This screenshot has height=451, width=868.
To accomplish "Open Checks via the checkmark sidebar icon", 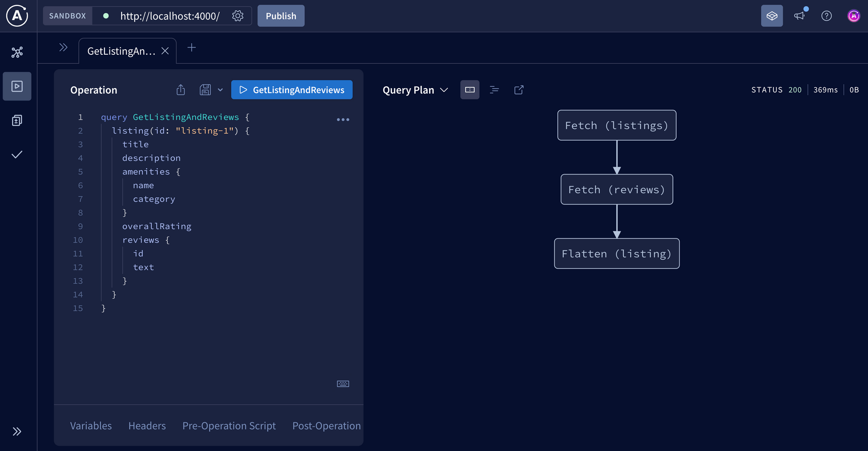I will coord(17,154).
